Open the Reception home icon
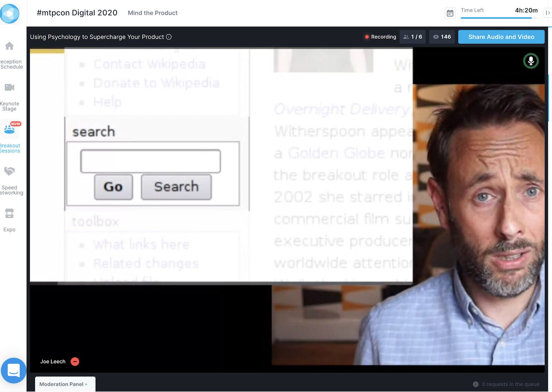Viewport: 552px width, 392px height. tap(9, 46)
